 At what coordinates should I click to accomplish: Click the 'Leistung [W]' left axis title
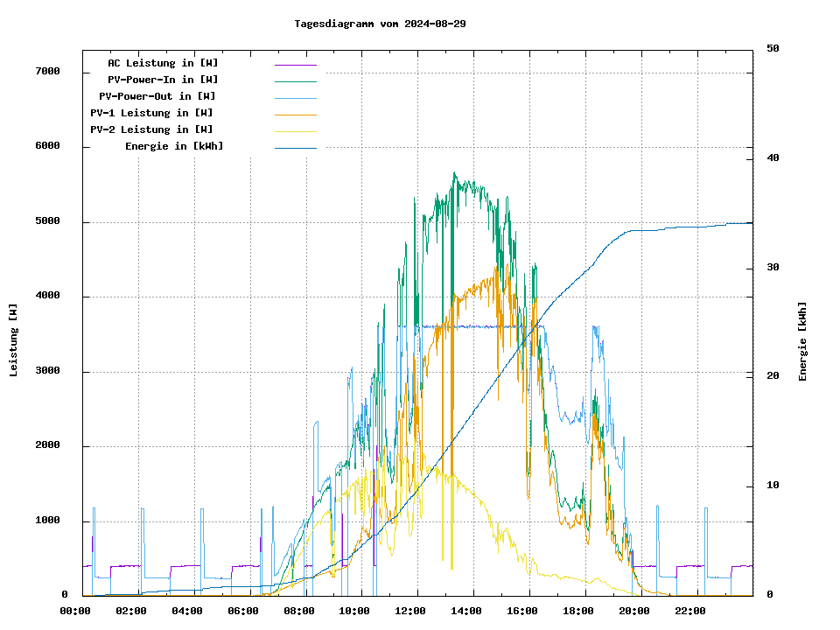[x=14, y=340]
